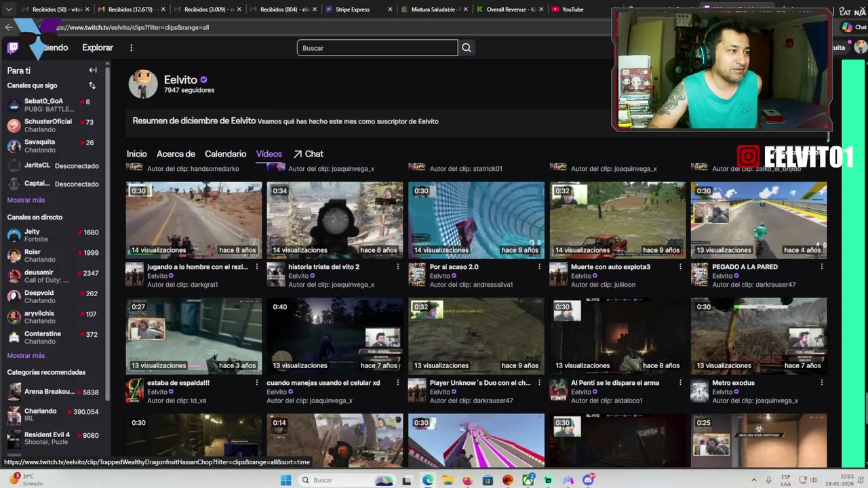Open Microsoft Edge from the taskbar
The height and width of the screenshot is (488, 868).
pyautogui.click(x=427, y=480)
